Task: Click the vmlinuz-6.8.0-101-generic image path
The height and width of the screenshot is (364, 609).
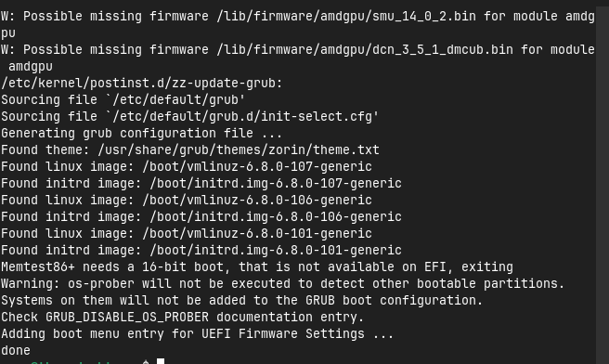Action: [257, 233]
